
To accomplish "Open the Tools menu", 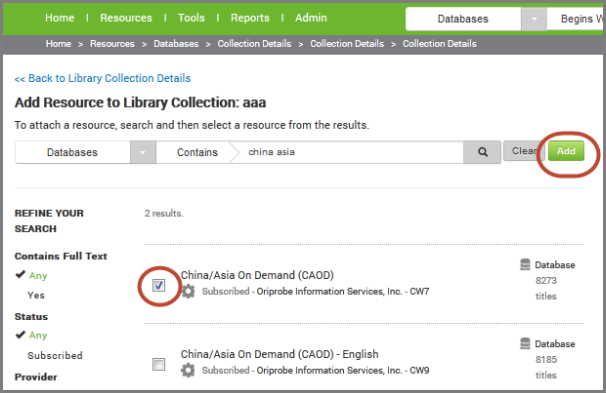I will [191, 18].
